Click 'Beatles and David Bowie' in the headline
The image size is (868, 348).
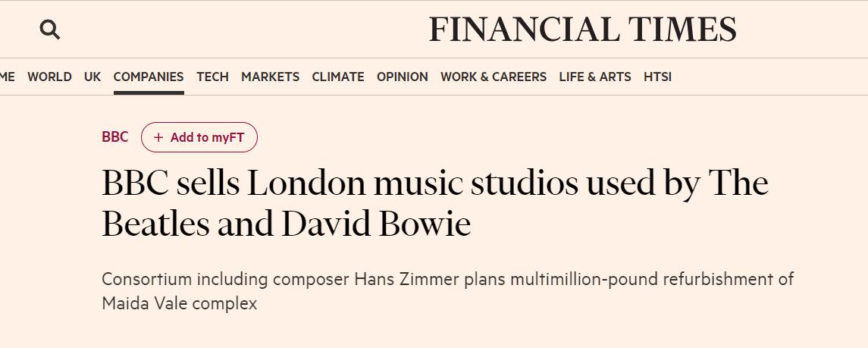click(x=286, y=225)
